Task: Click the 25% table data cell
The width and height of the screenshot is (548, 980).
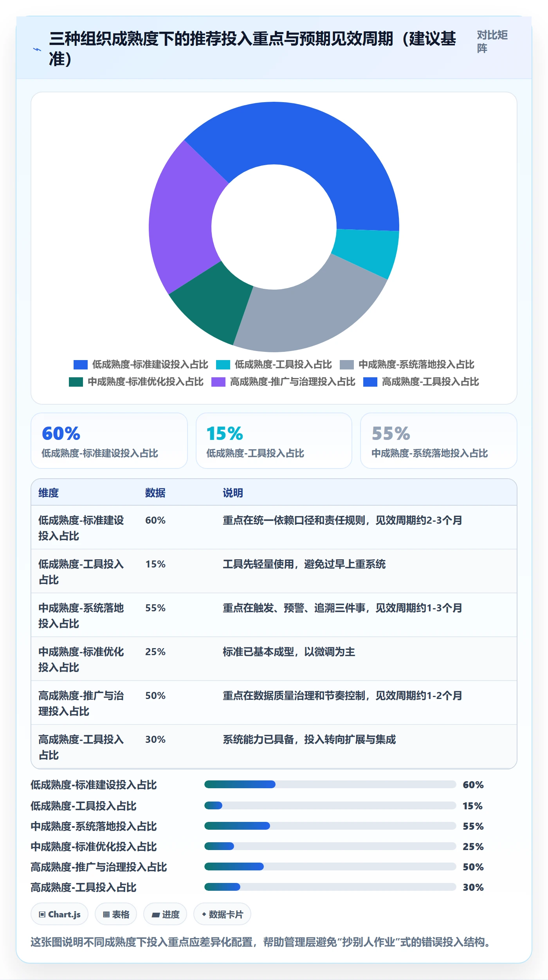Action: tap(155, 652)
